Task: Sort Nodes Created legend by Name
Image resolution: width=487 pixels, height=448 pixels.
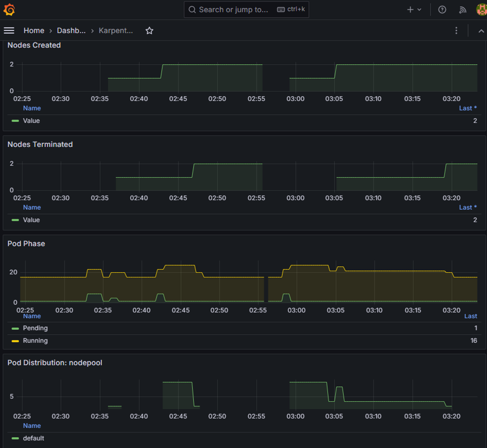Action: tap(32, 108)
